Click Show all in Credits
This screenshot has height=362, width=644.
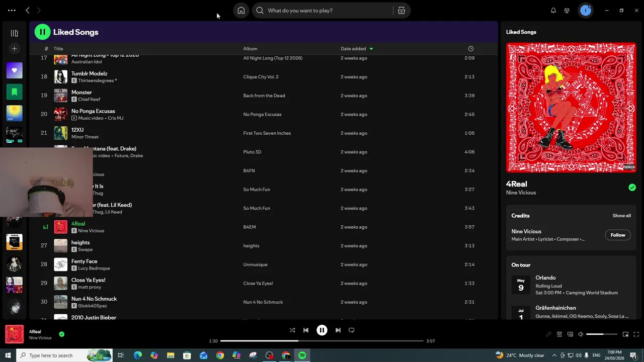[621, 216]
